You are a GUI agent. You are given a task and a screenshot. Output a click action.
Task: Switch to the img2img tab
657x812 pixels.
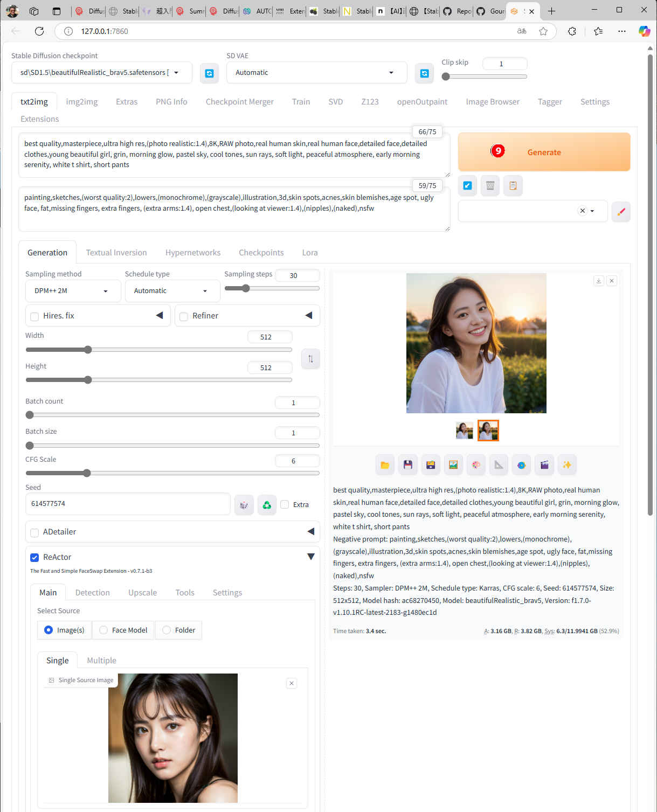[82, 102]
